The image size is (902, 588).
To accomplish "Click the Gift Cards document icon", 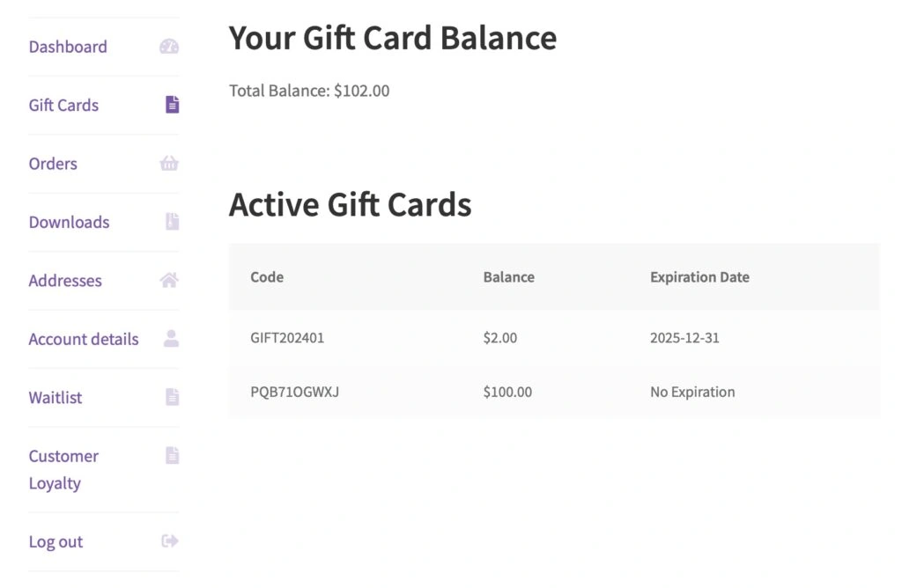I will pyautogui.click(x=172, y=105).
